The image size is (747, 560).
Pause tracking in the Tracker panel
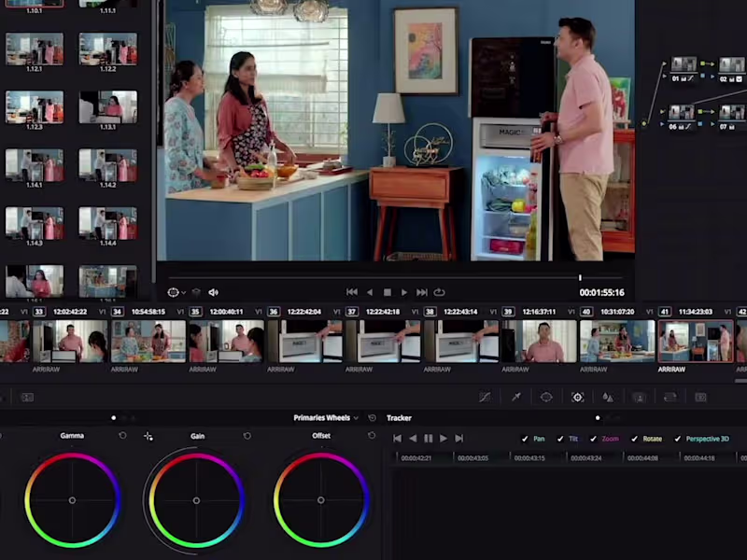pos(429,438)
